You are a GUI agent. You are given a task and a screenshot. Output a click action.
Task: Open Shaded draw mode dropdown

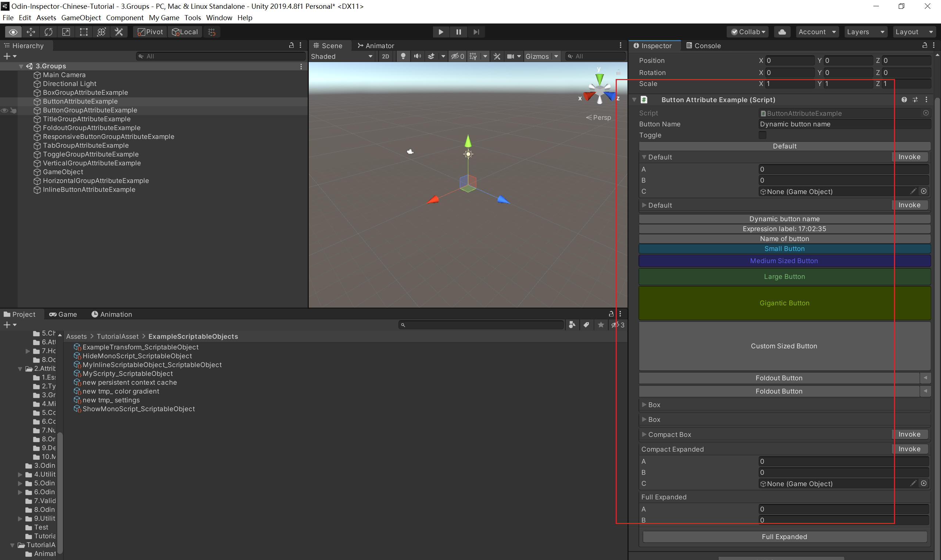tap(342, 56)
